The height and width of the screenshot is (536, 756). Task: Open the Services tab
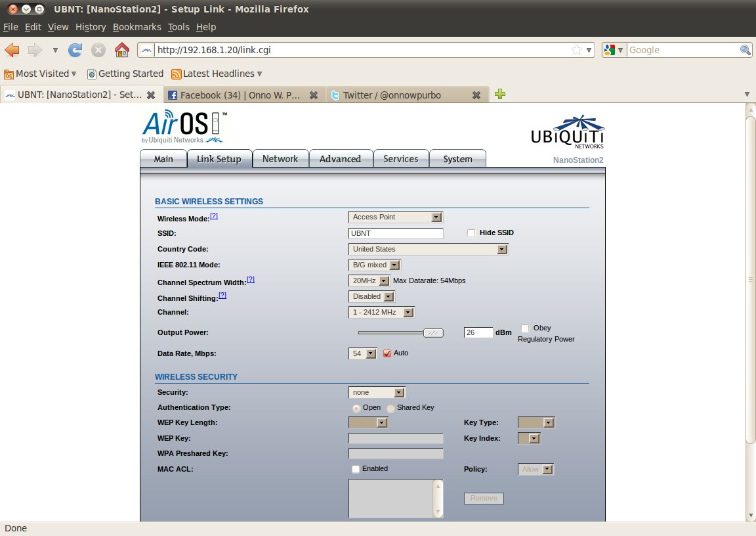point(401,159)
